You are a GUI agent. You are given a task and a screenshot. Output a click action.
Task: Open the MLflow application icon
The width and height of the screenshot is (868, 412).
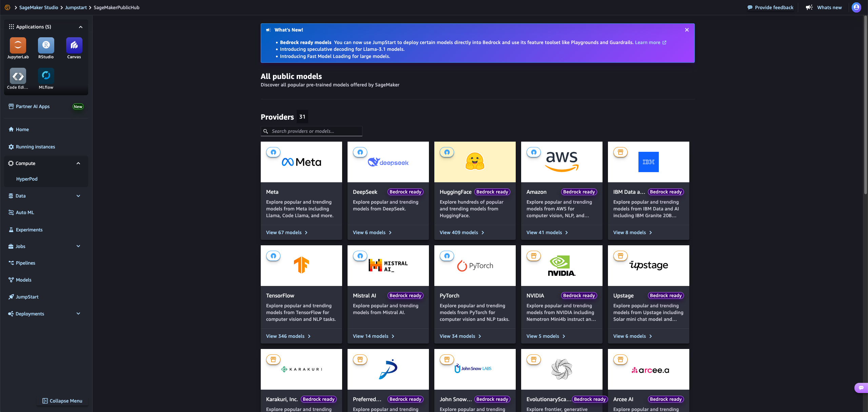pos(46,76)
